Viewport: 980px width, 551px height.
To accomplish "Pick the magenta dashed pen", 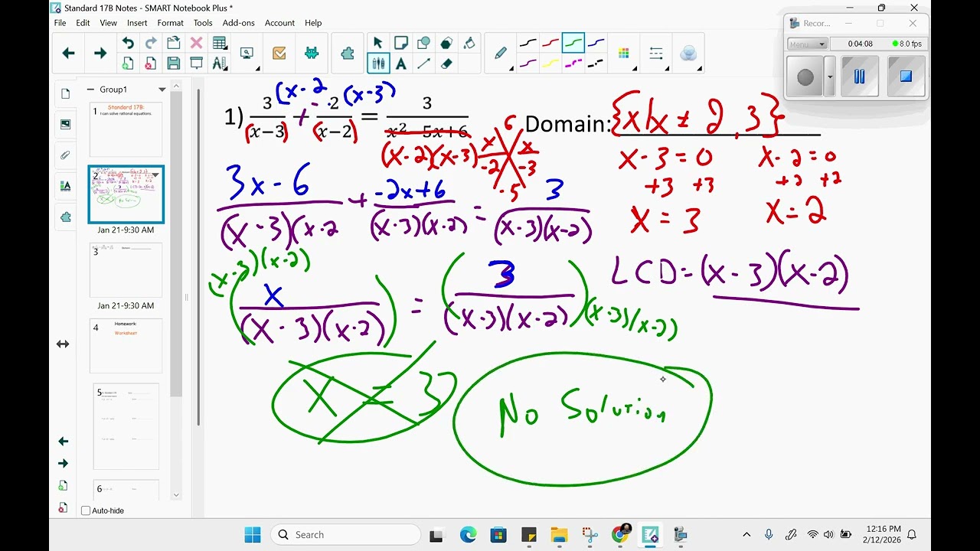I will tap(573, 64).
